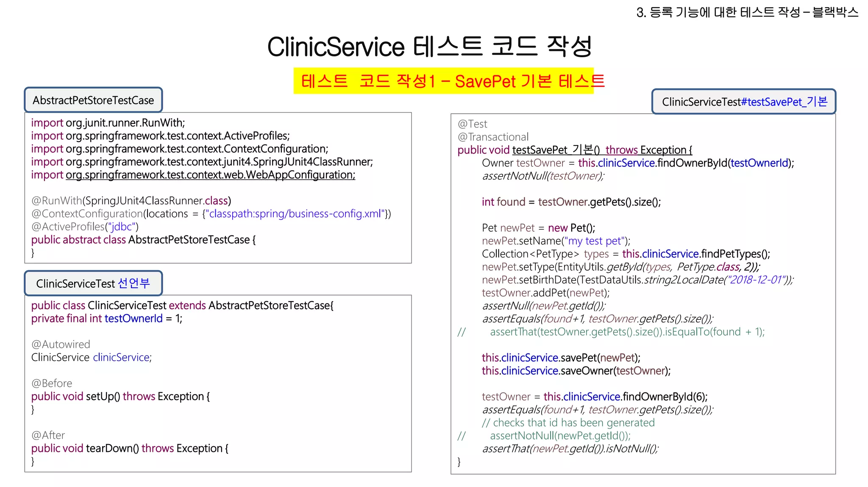The width and height of the screenshot is (868, 487).
Task: Click 'this.clinicService.savePet(newPet);'
Action: (561, 358)
